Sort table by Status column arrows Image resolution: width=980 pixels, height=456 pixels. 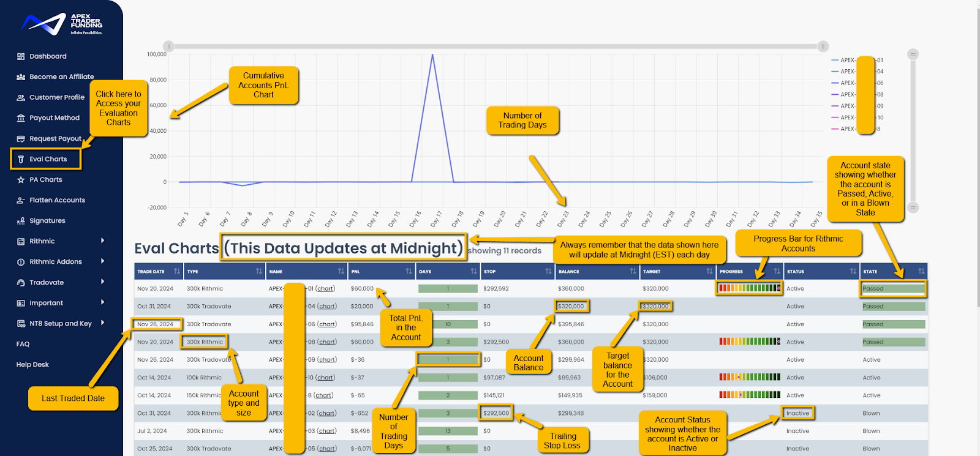pos(853,271)
